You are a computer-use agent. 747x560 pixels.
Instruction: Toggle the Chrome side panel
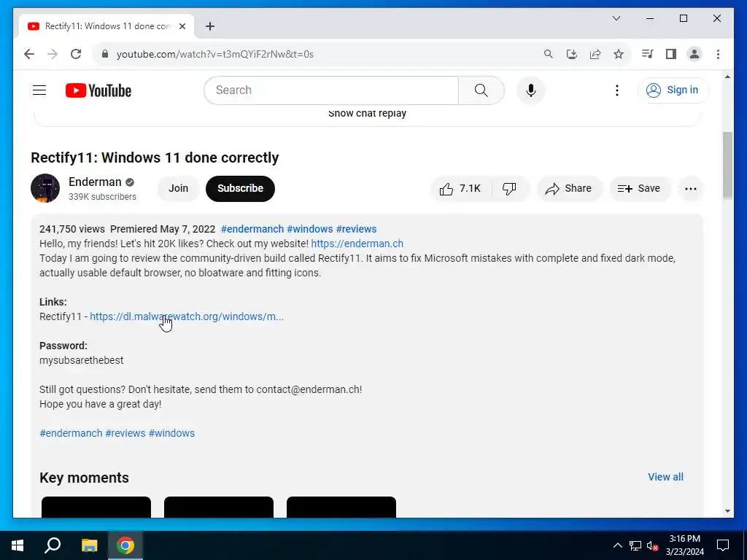click(x=671, y=54)
